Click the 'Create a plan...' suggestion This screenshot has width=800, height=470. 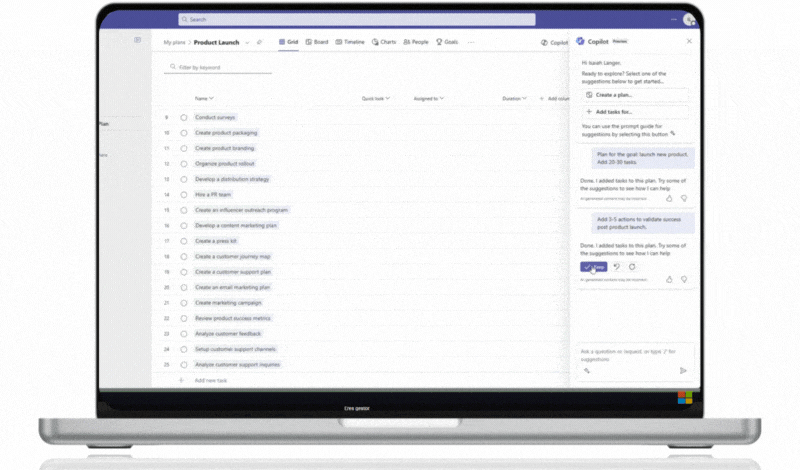click(x=635, y=94)
